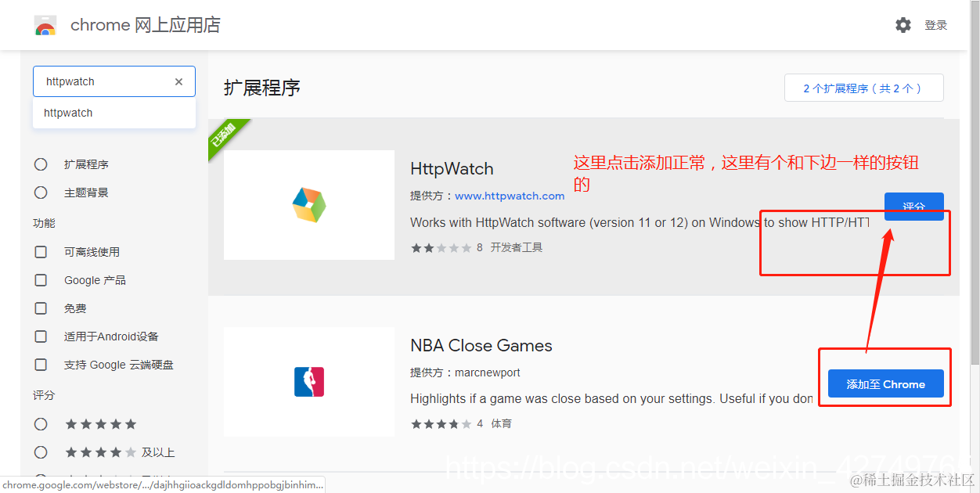Click the Chrome Web Store logo icon
The height and width of the screenshot is (493, 980).
(45, 26)
